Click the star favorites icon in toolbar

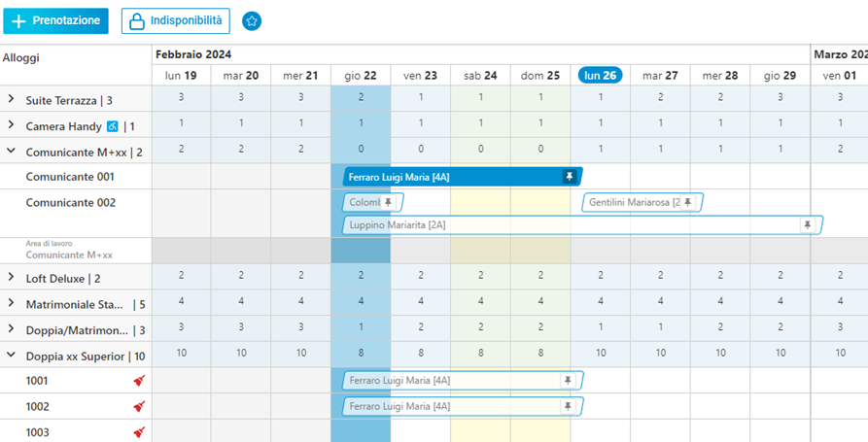[252, 21]
